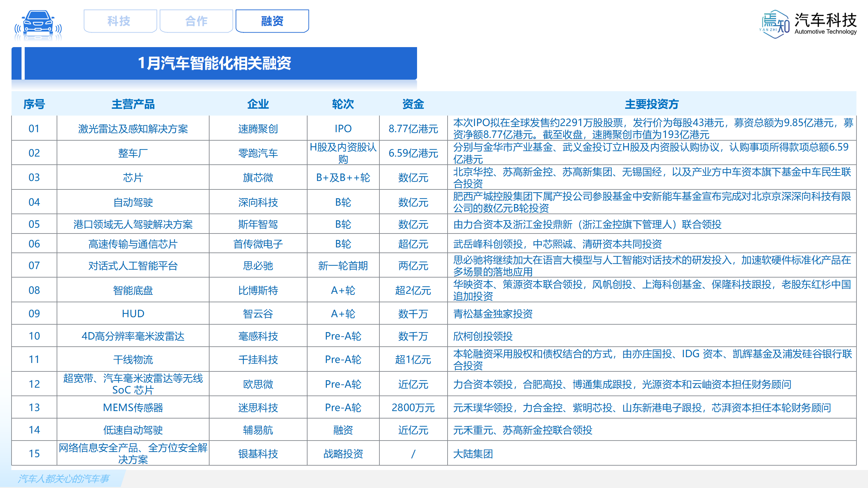The width and height of the screenshot is (868, 488).
Task: Click the Yanzhi 汽车科技 logo
Action: click(x=808, y=24)
